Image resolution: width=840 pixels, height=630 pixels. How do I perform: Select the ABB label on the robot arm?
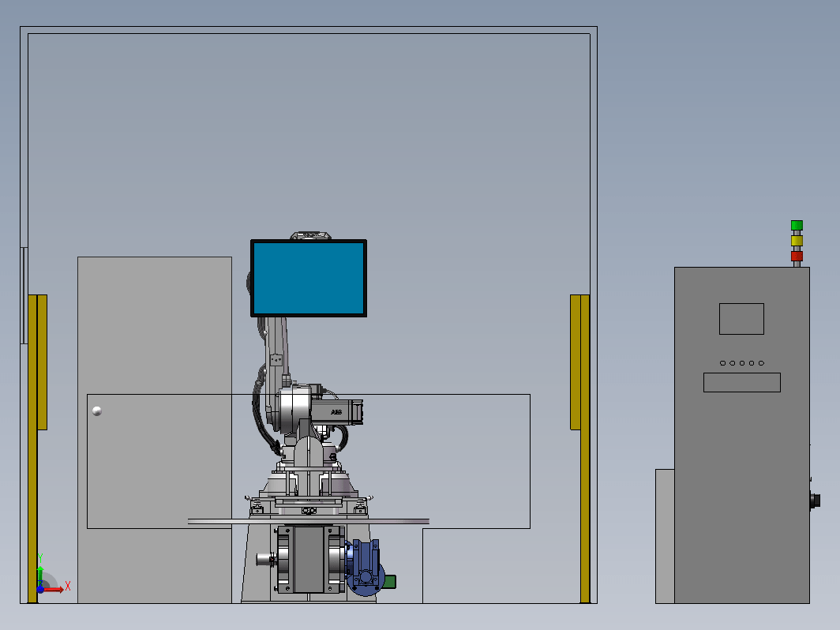[x=336, y=412]
